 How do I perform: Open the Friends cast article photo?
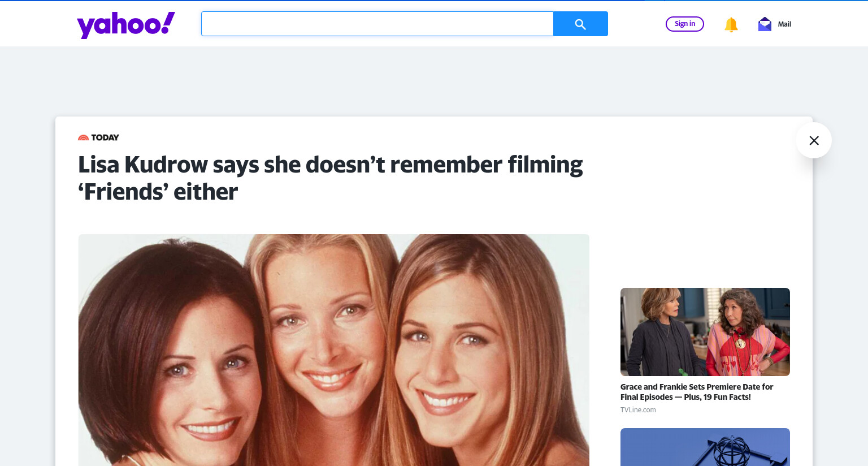(333, 350)
